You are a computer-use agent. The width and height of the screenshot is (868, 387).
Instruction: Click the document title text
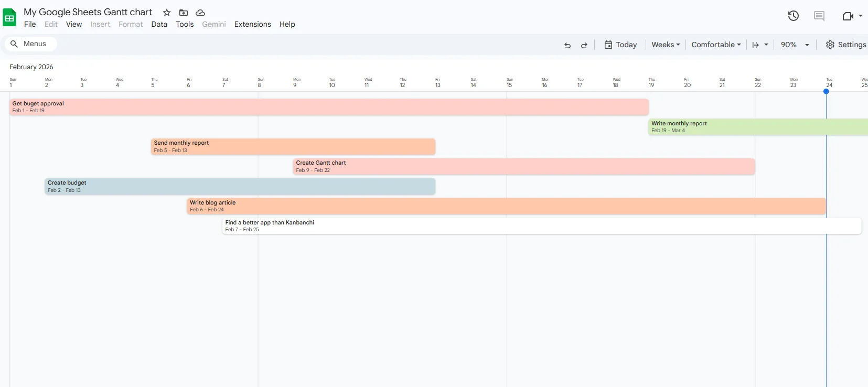(88, 12)
